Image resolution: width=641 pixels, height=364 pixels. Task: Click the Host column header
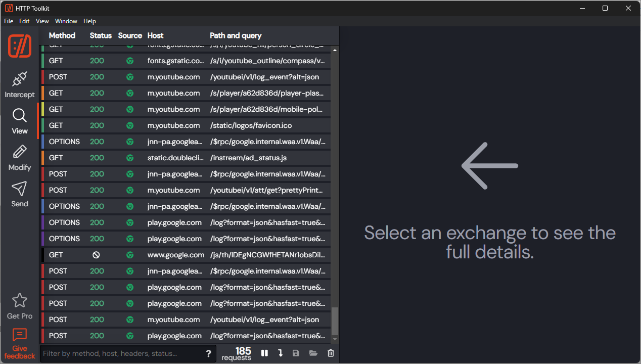[155, 35]
